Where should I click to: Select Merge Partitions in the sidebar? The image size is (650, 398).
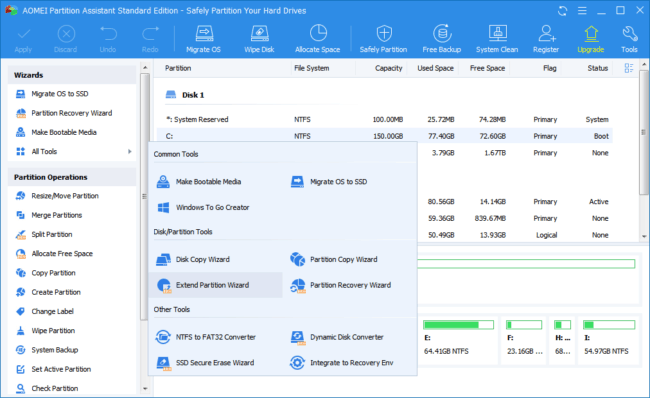(x=49, y=215)
